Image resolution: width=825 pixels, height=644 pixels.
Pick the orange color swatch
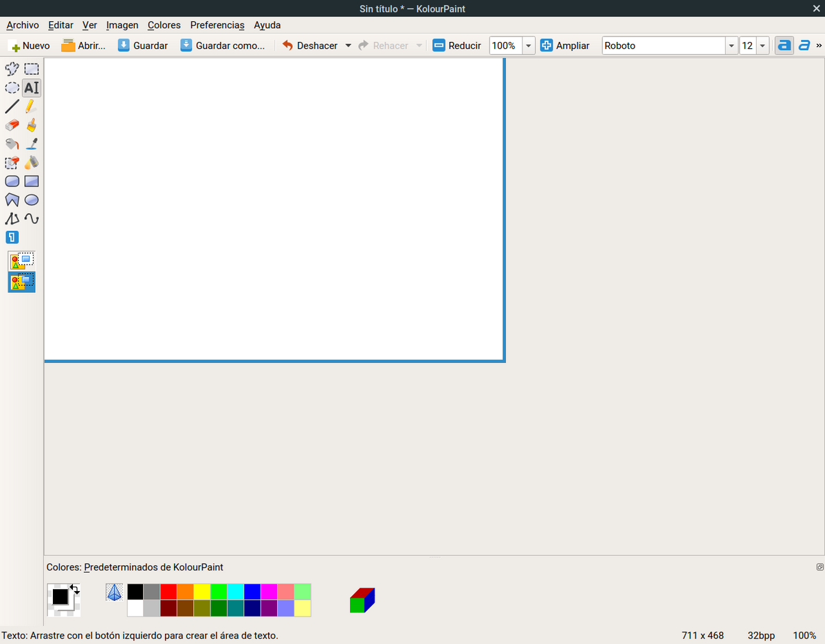tap(186, 592)
